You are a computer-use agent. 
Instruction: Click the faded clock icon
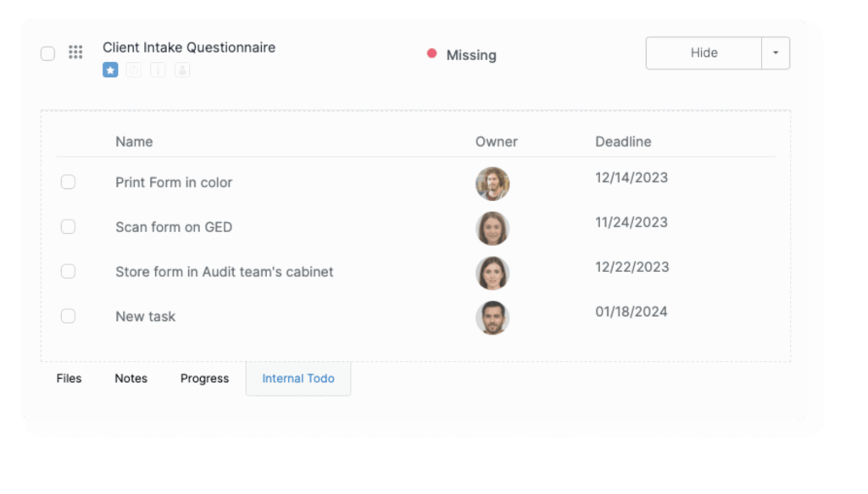pos(134,70)
